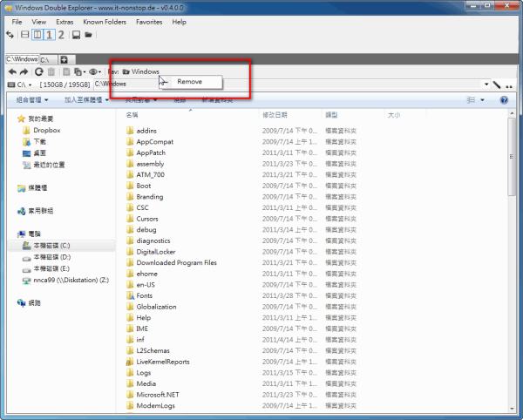Click the change view list icon

471,99
